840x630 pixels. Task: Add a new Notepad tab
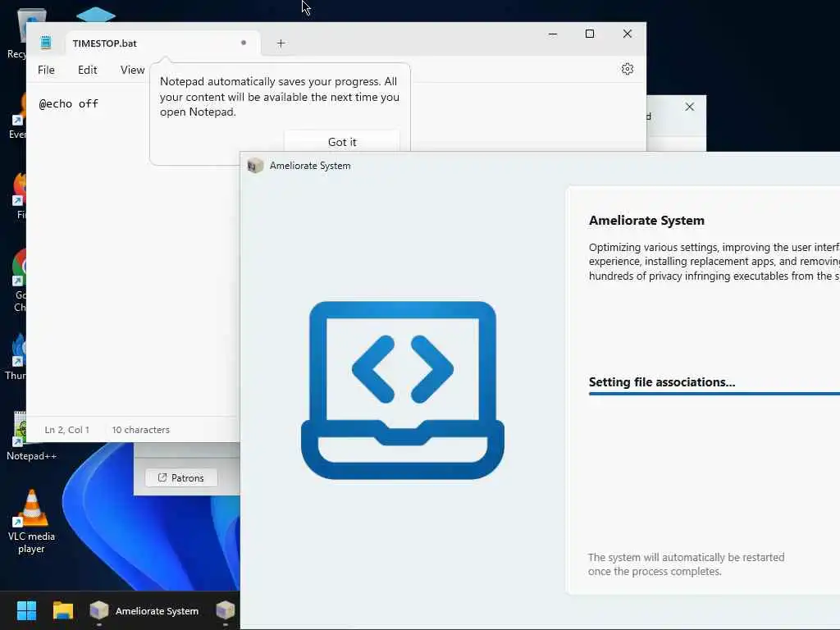coord(281,43)
